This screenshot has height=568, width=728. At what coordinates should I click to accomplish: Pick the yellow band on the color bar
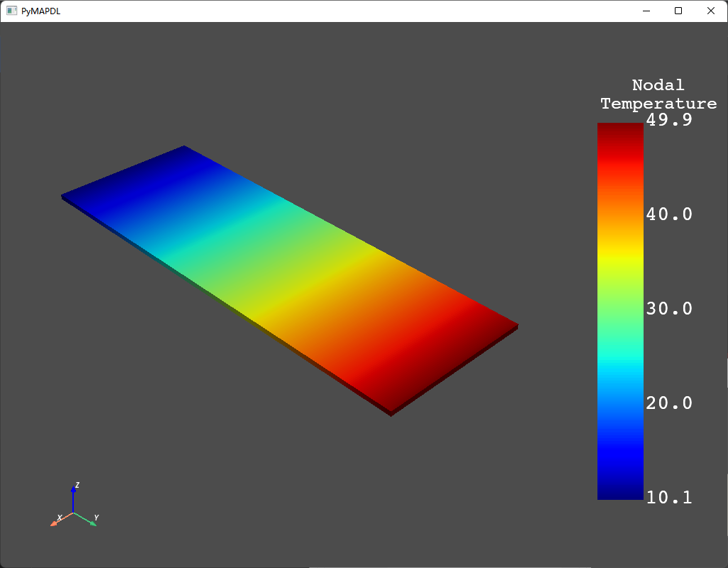point(620,259)
